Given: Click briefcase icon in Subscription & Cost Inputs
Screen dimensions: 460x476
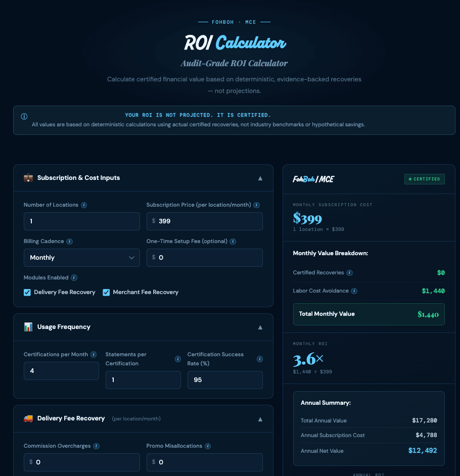Looking at the screenshot, I should 28,178.
